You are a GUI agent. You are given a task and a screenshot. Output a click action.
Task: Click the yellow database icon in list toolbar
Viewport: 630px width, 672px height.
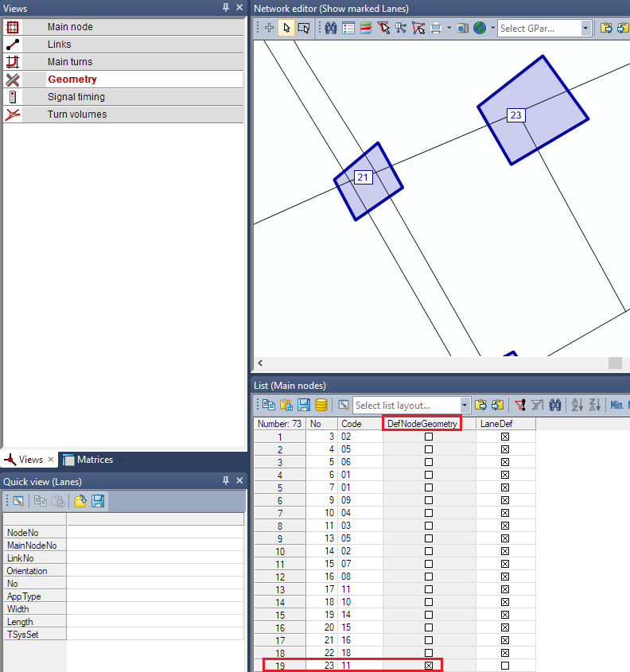click(321, 405)
